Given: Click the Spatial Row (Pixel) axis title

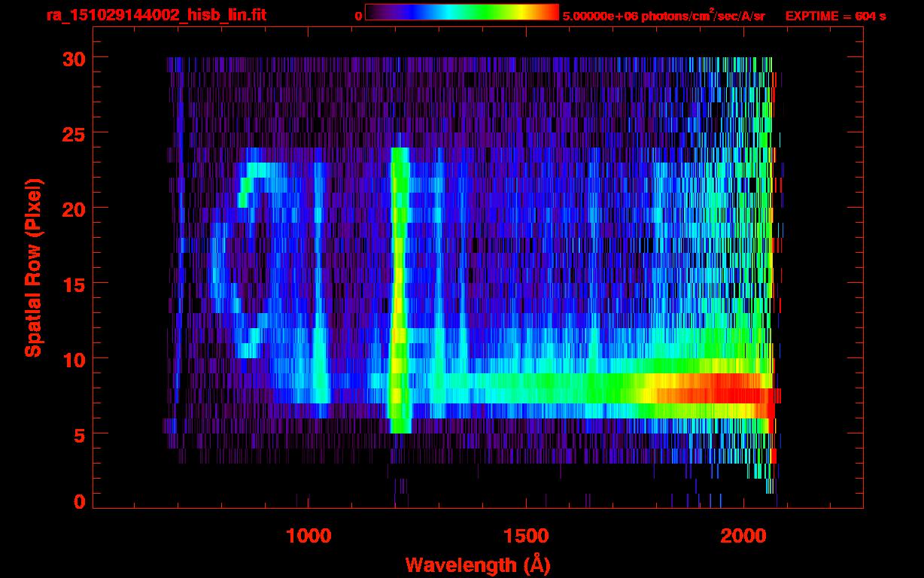Looking at the screenshot, I should click(x=33, y=268).
